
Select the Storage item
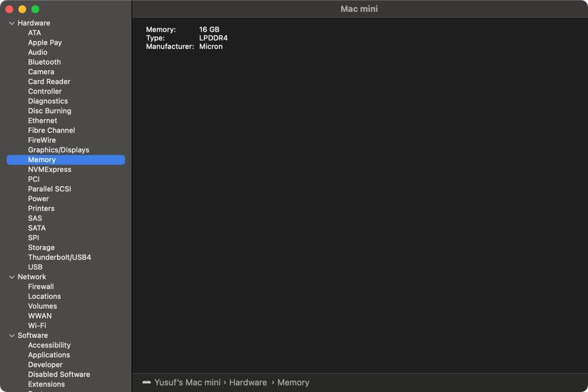[41, 247]
